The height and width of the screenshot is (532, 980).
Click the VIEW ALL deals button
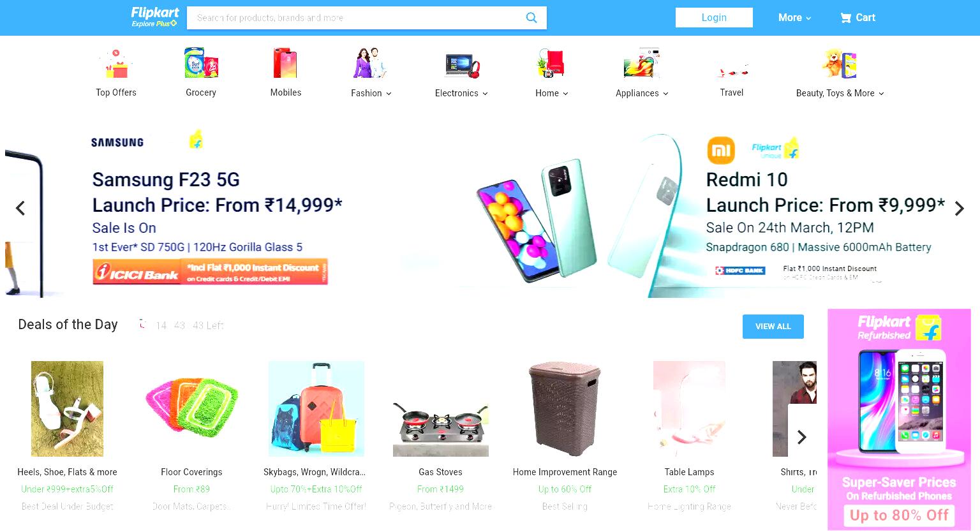[773, 327]
